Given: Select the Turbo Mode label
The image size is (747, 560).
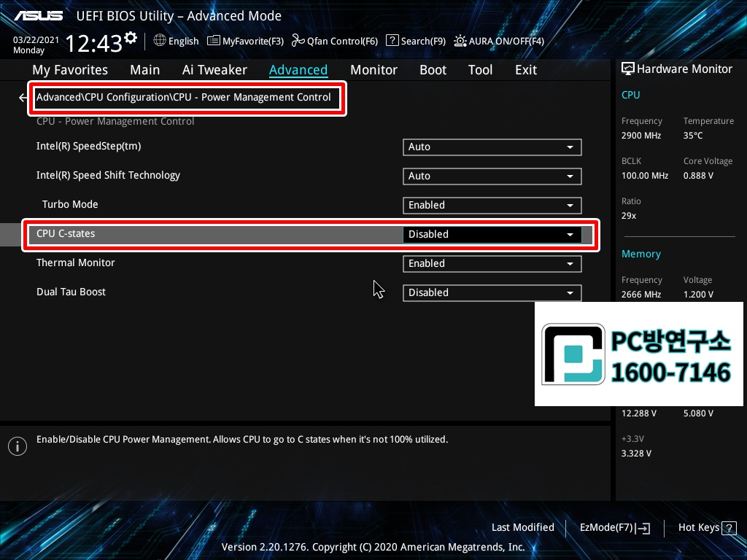Looking at the screenshot, I should 70,204.
